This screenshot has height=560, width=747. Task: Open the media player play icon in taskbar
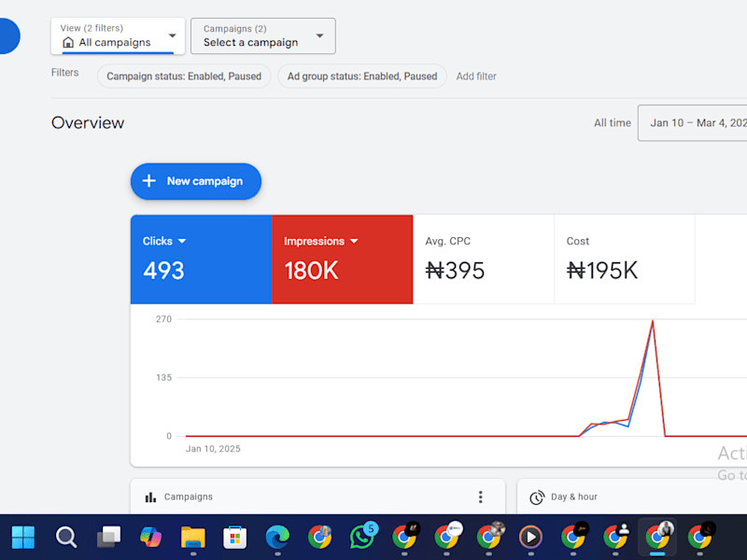pyautogui.click(x=530, y=538)
